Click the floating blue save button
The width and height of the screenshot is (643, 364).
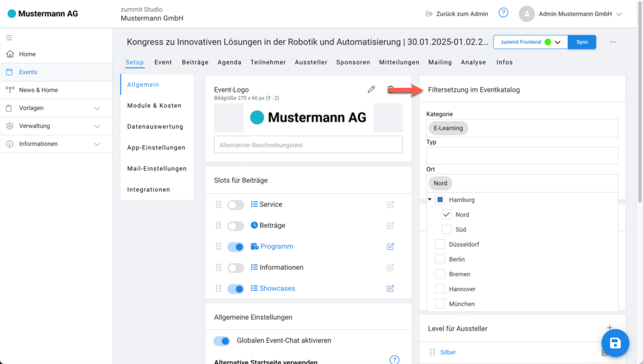coord(615,343)
